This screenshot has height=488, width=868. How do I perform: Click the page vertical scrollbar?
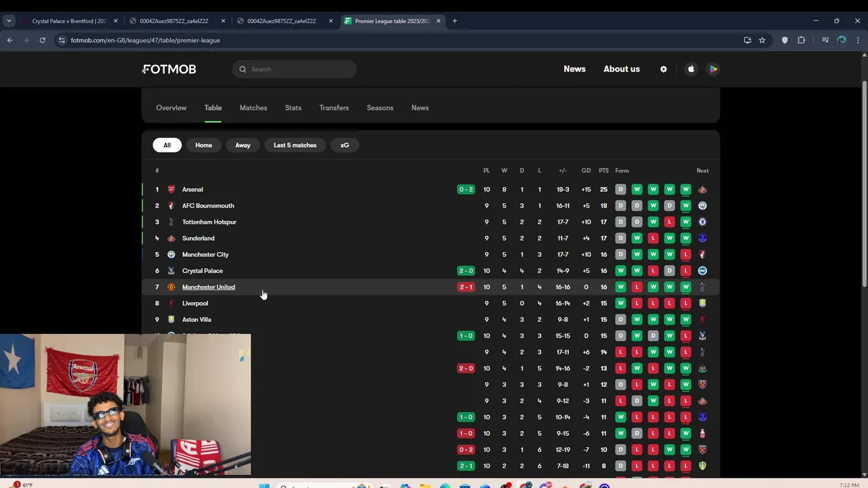863,183
